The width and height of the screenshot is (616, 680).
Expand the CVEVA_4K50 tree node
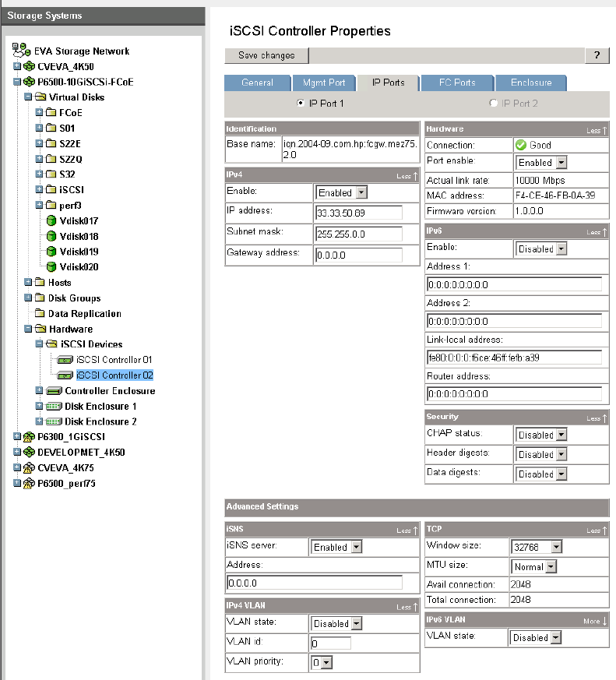17,66
